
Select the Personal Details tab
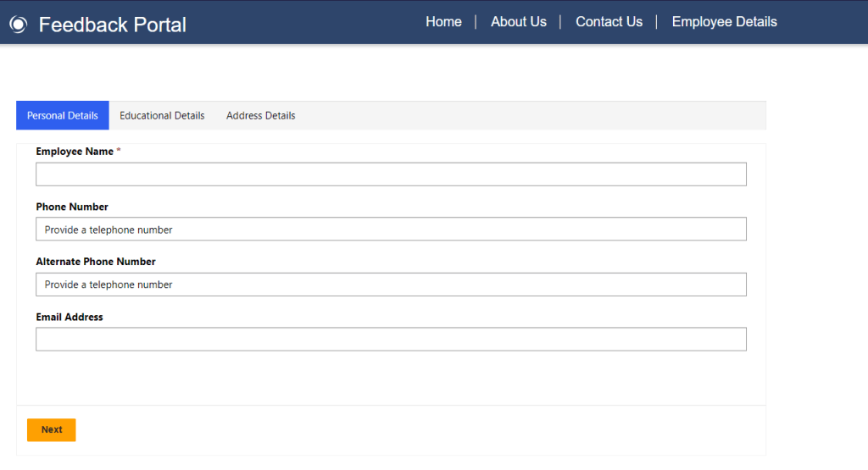(x=63, y=116)
